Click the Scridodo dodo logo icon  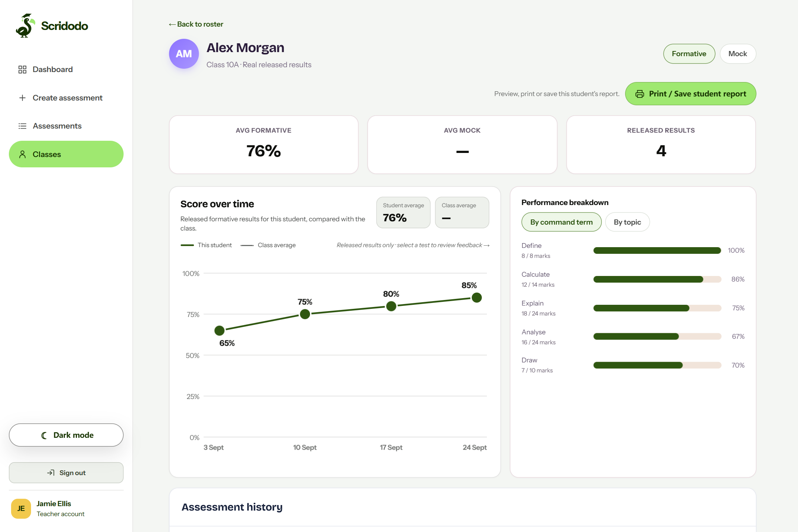click(25, 25)
